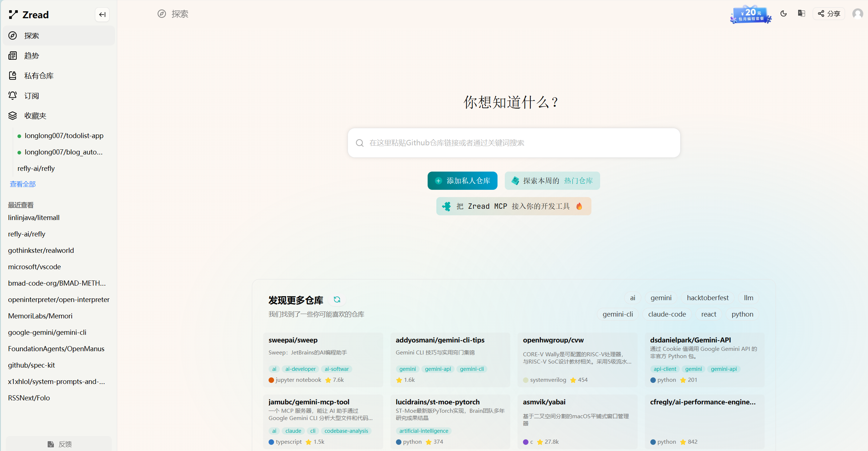Expand 收藏夹 favorites section
Image resolution: width=868 pixels, height=451 pixels.
(35, 116)
